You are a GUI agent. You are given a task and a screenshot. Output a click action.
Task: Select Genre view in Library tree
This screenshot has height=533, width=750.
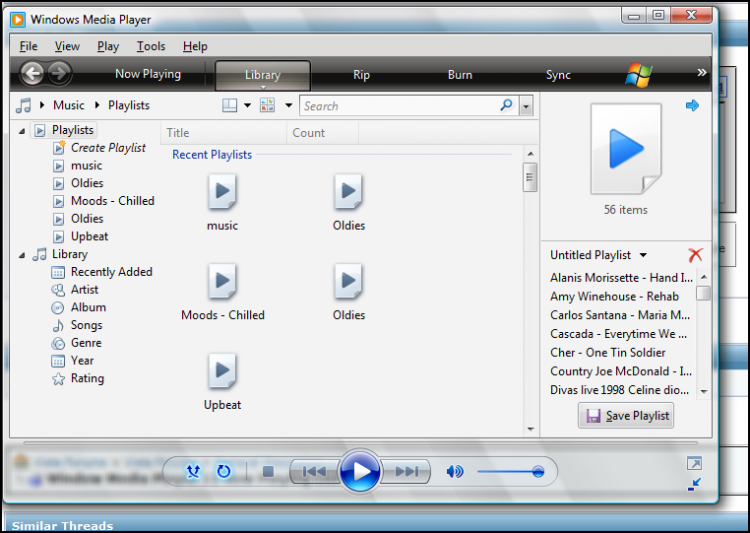click(86, 343)
